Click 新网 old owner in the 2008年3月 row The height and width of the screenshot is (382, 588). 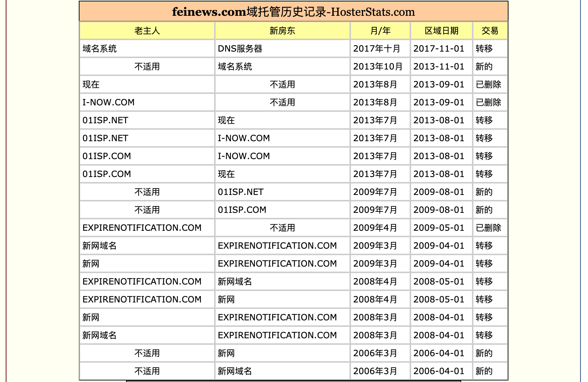pyautogui.click(x=91, y=317)
